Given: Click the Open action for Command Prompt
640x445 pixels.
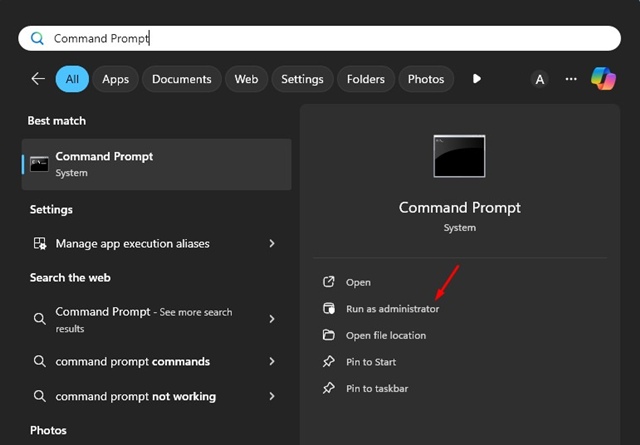Looking at the screenshot, I should [x=358, y=283].
